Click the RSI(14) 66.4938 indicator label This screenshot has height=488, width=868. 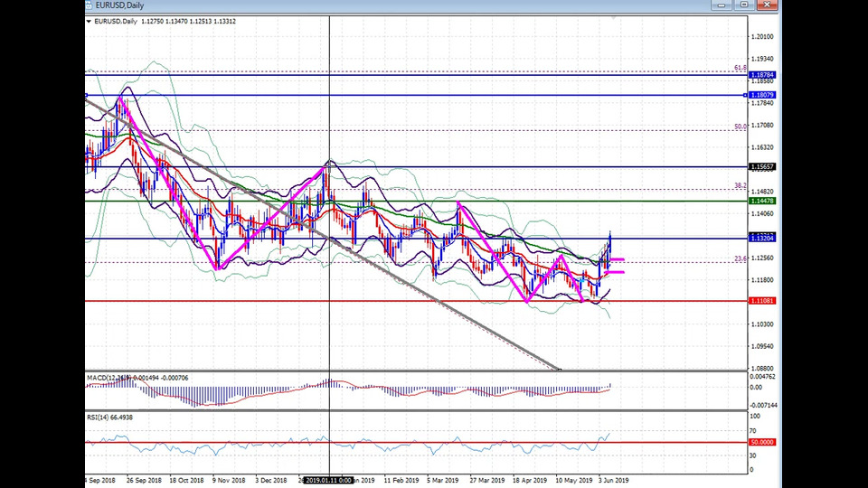coord(109,418)
